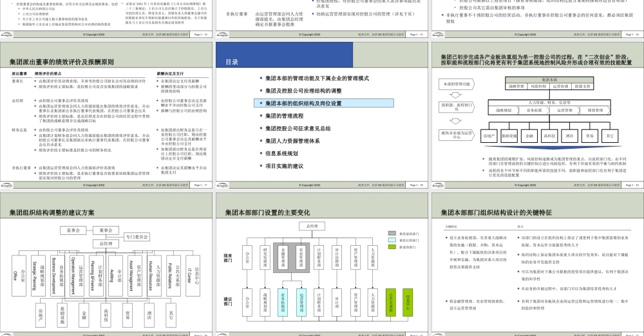
Task: Click agenda item 集团的管理流程
Action: pos(284,116)
